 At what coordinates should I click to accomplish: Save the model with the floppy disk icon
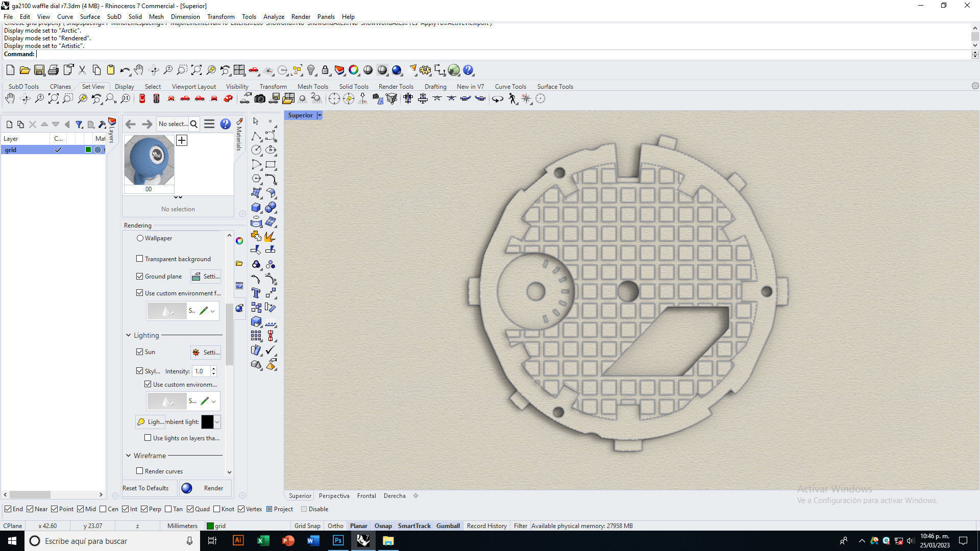tap(39, 70)
